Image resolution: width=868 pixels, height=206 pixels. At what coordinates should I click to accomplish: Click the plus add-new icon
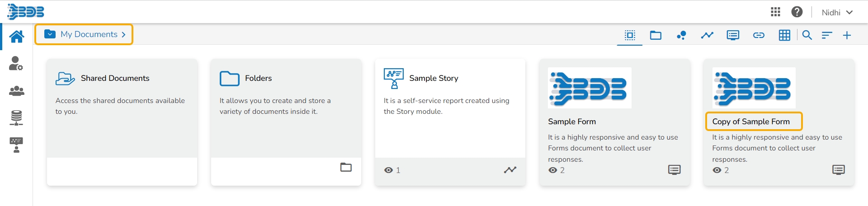point(847,35)
